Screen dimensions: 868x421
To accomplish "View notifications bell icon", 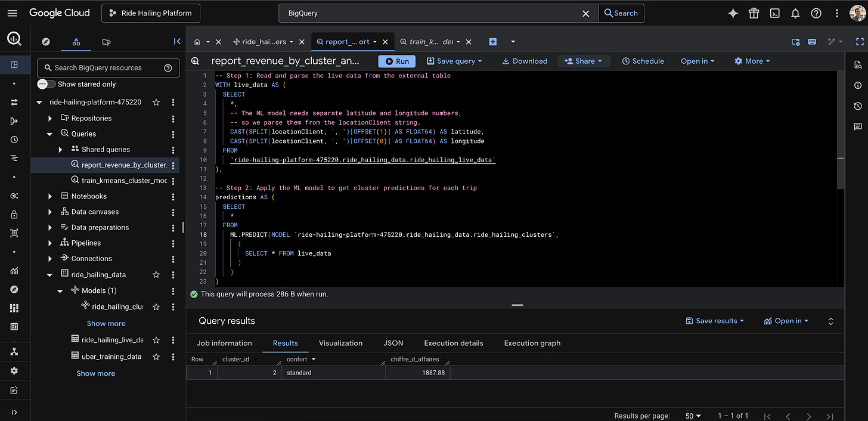I will 795,13.
